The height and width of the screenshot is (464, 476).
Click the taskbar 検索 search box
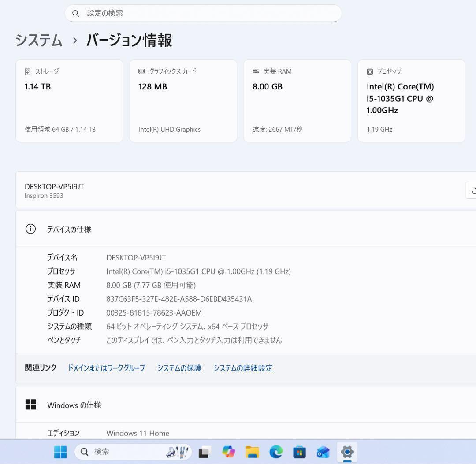pos(133,452)
